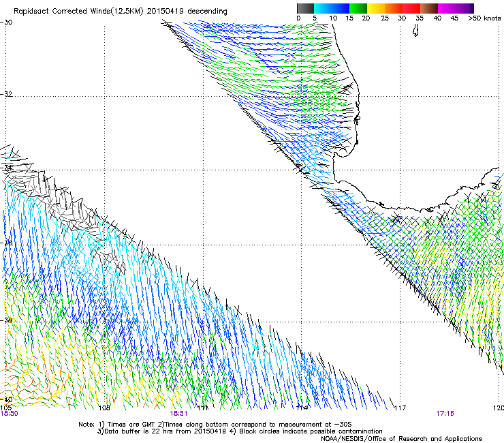Click the Rapidscat Corrected Winds title text
The image size is (504, 443).
(121, 12)
